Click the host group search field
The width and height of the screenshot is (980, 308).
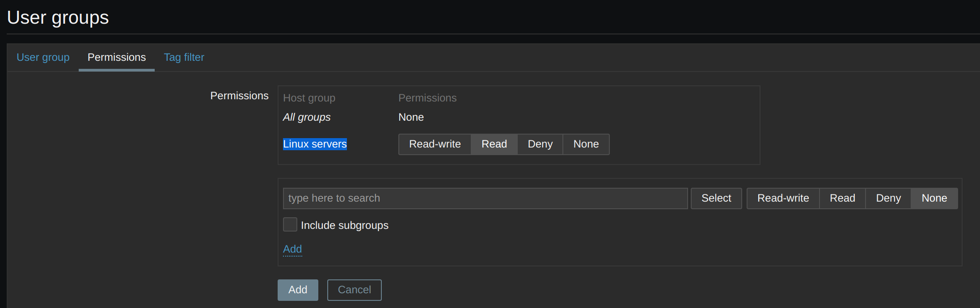(x=485, y=198)
